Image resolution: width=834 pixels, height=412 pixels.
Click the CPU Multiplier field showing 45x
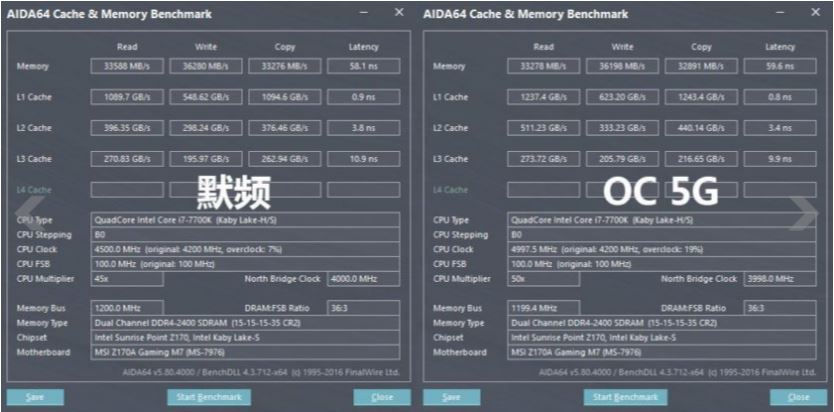coord(127,279)
